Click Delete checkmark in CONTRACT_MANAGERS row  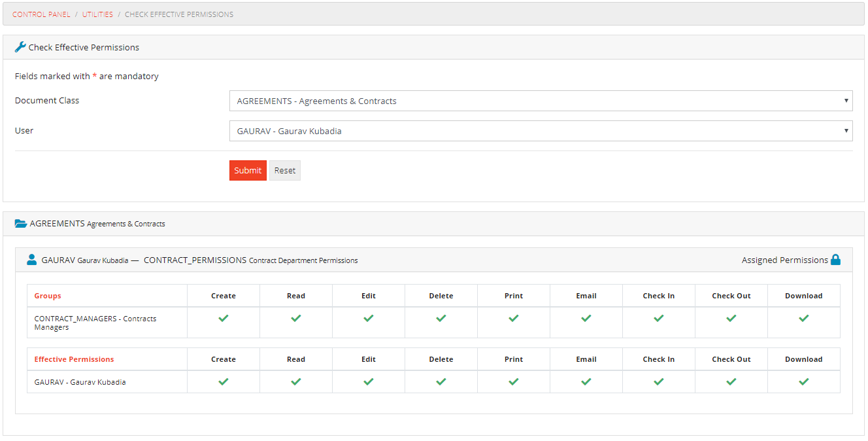coord(441,318)
